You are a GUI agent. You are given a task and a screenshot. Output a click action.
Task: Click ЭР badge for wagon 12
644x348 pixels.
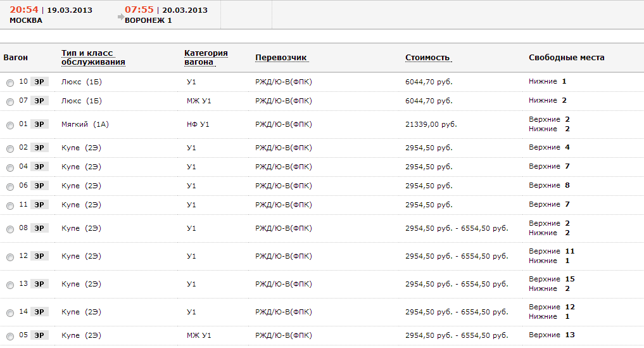pyautogui.click(x=39, y=256)
